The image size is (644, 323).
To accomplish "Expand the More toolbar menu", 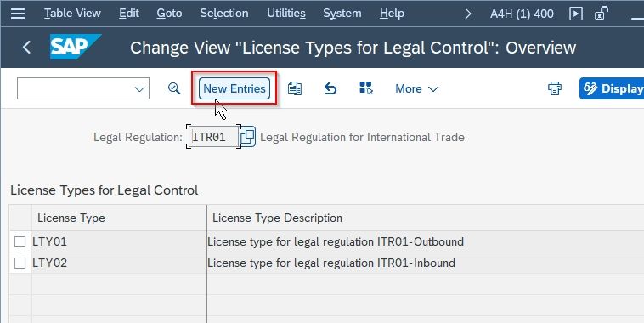I will [416, 88].
